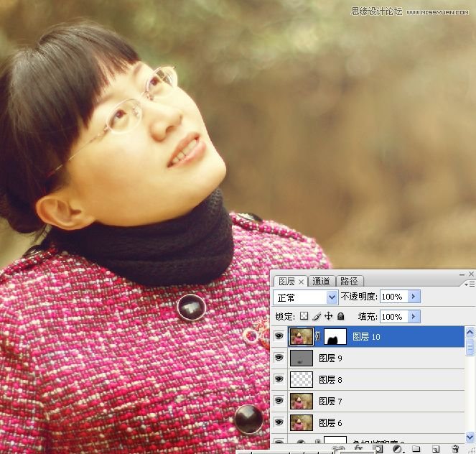Hide 图层 9 using its eye icon
This screenshot has width=476, height=454.
tap(279, 358)
